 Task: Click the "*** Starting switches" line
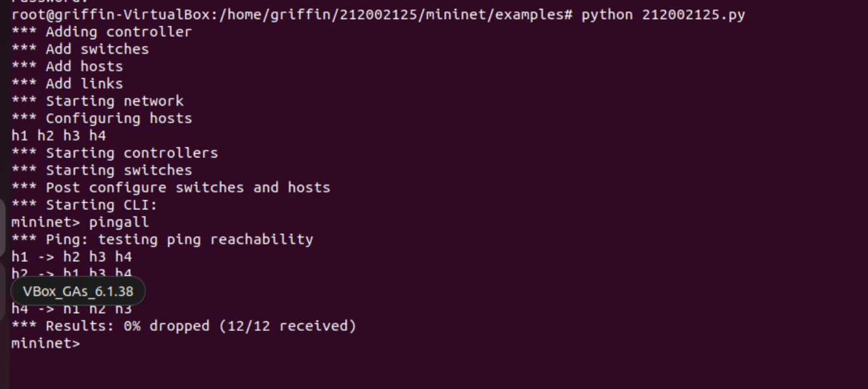point(101,170)
